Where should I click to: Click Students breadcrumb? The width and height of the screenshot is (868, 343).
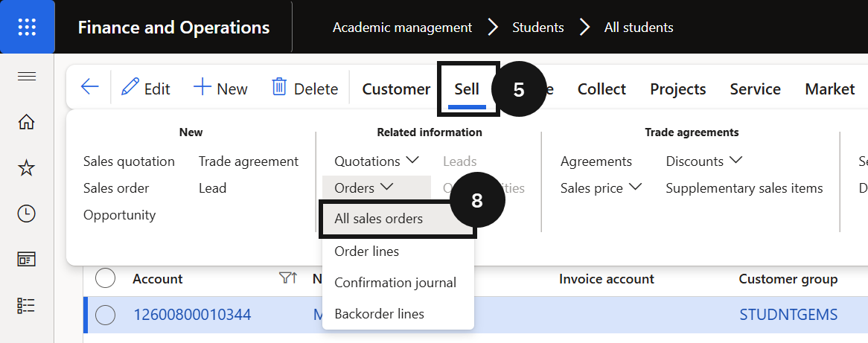(x=538, y=27)
